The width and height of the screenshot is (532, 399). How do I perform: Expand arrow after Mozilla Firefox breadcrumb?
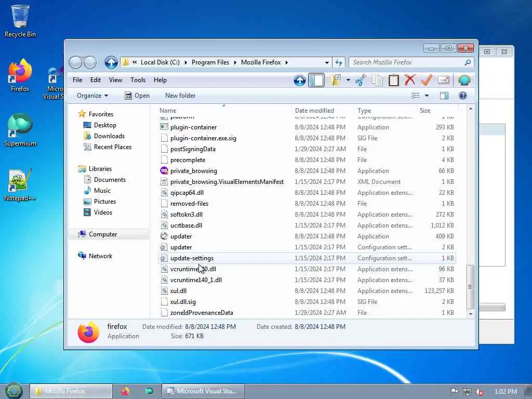pyautogui.click(x=287, y=62)
